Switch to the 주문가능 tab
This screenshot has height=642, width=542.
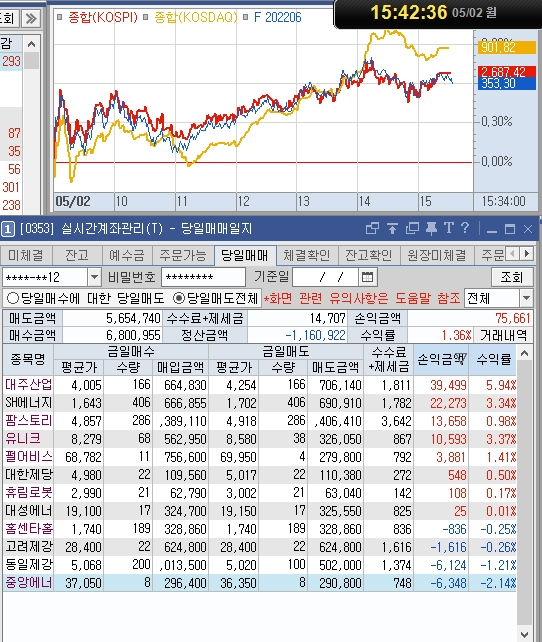pos(183,255)
